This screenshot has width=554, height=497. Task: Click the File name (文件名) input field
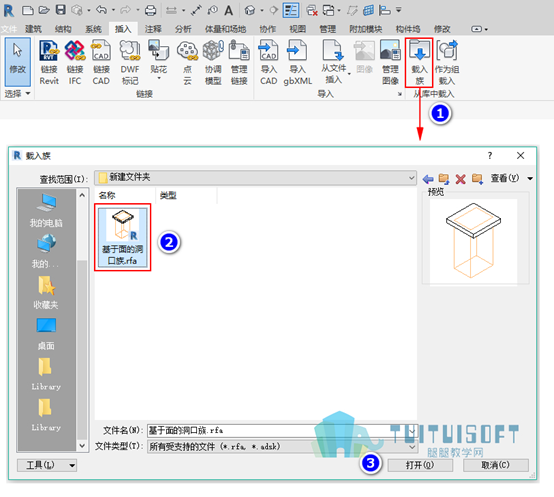tap(282, 431)
